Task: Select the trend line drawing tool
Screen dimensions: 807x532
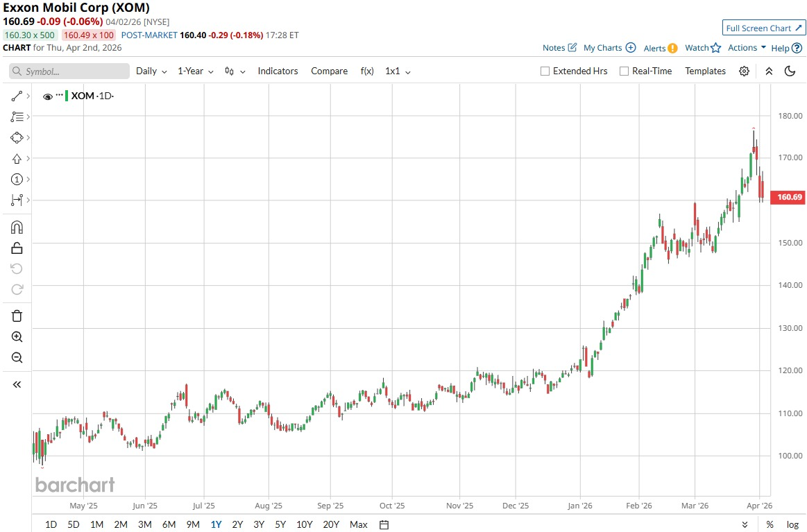Action: tap(17, 96)
